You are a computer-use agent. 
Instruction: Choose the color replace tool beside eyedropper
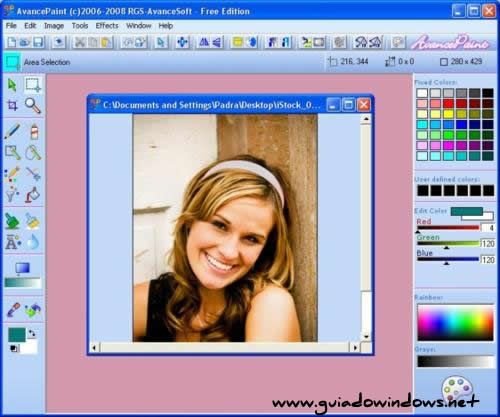coord(33,310)
